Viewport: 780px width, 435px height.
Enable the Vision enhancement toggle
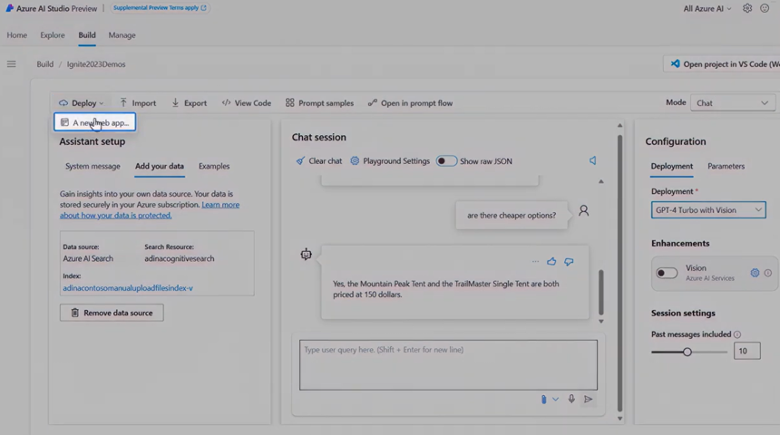click(667, 273)
